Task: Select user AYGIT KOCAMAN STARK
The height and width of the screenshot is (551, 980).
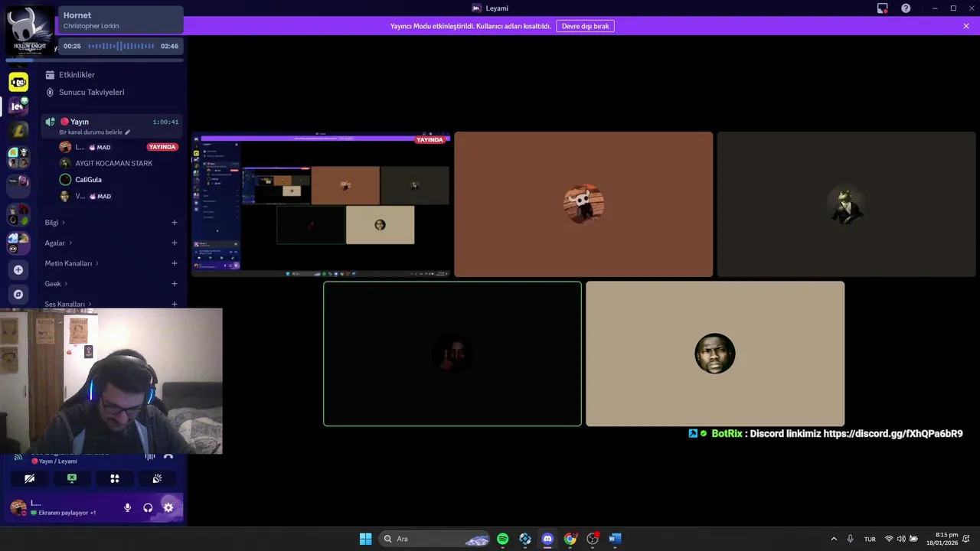Action: (x=113, y=163)
